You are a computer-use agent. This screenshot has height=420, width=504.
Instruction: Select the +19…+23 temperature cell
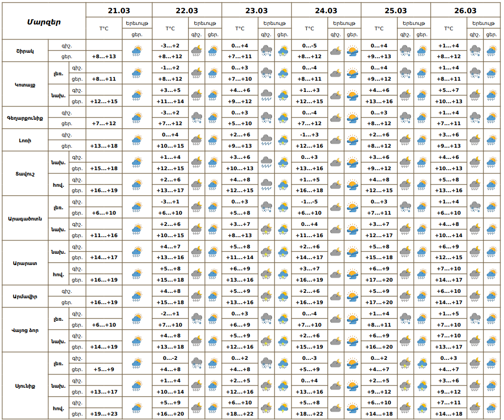[x=104, y=414]
